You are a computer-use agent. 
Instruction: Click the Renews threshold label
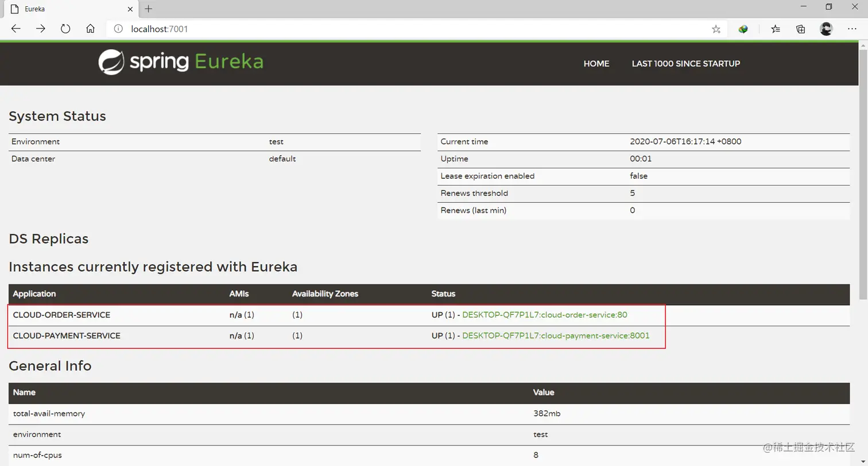click(x=474, y=193)
